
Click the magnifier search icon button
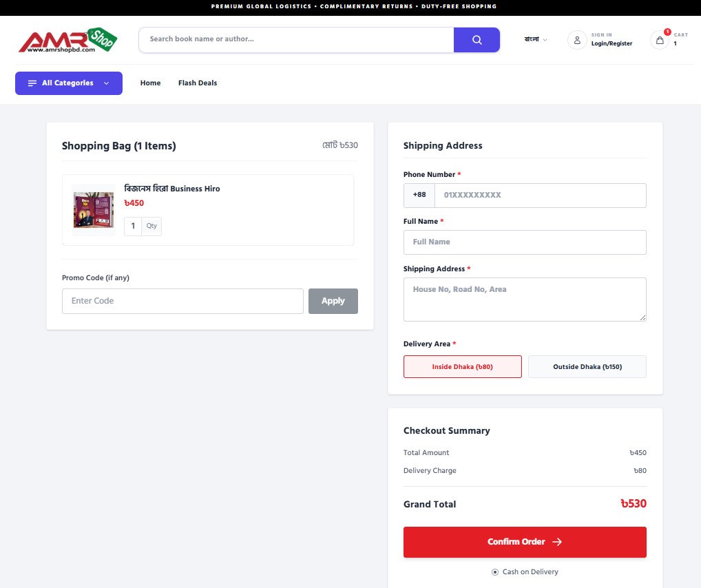(x=477, y=40)
